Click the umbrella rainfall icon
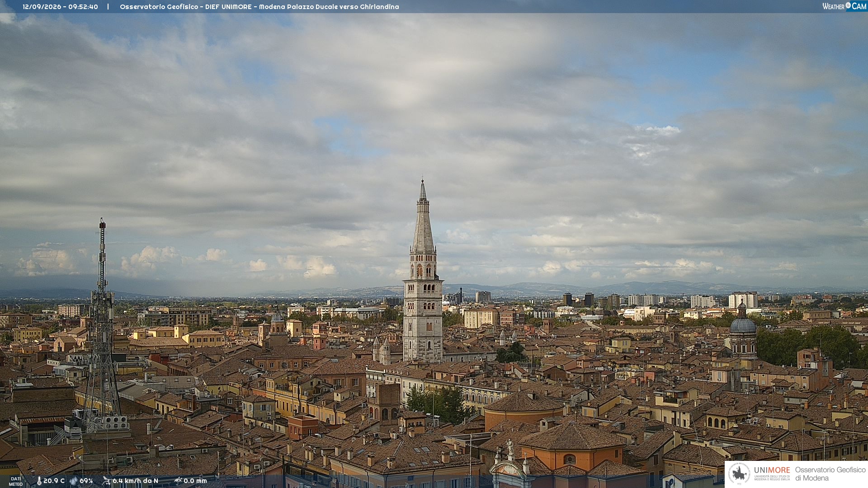The image size is (868, 488). pyautogui.click(x=178, y=481)
